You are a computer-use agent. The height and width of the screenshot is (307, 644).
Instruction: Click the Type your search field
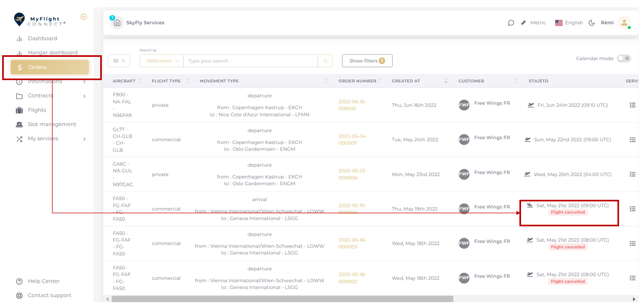[250, 61]
